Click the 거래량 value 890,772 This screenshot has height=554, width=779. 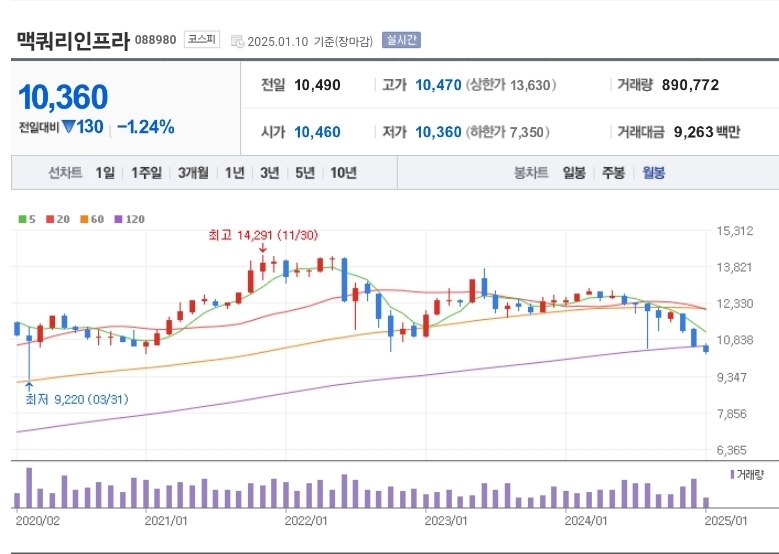click(690, 85)
